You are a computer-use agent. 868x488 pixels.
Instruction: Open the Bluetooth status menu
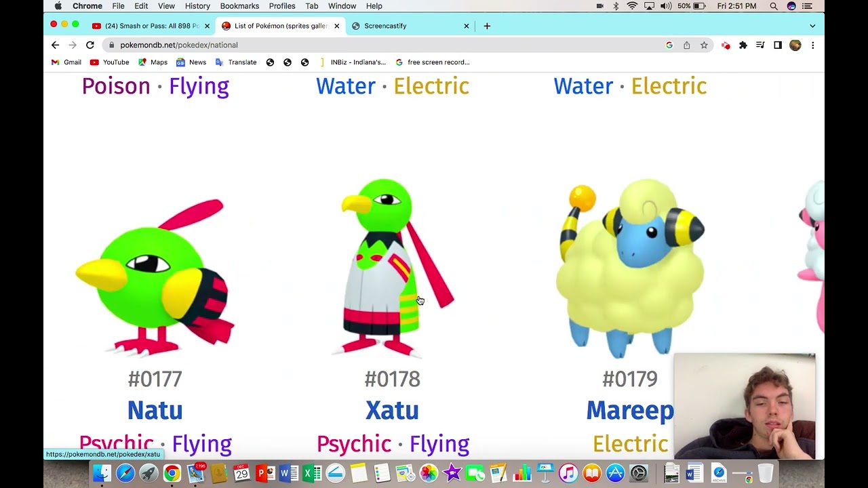point(616,6)
